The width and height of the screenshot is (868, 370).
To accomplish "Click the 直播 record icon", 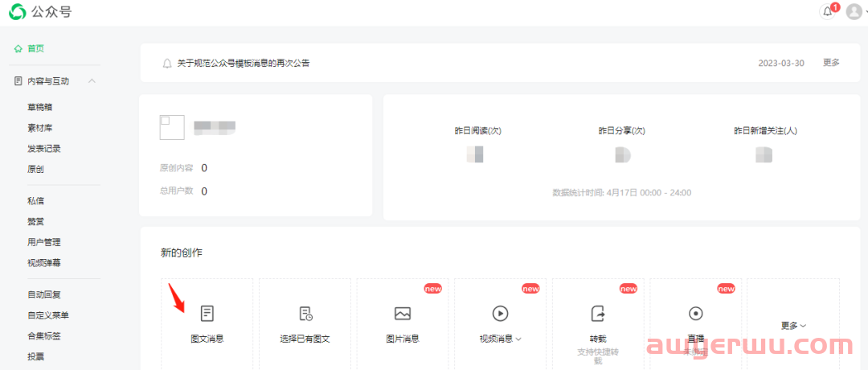I will coord(695,314).
